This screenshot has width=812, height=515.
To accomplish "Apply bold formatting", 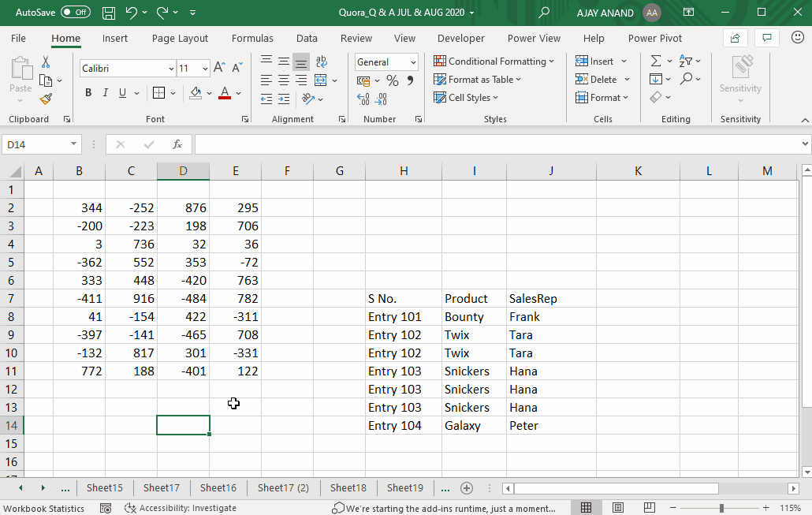I will point(88,92).
